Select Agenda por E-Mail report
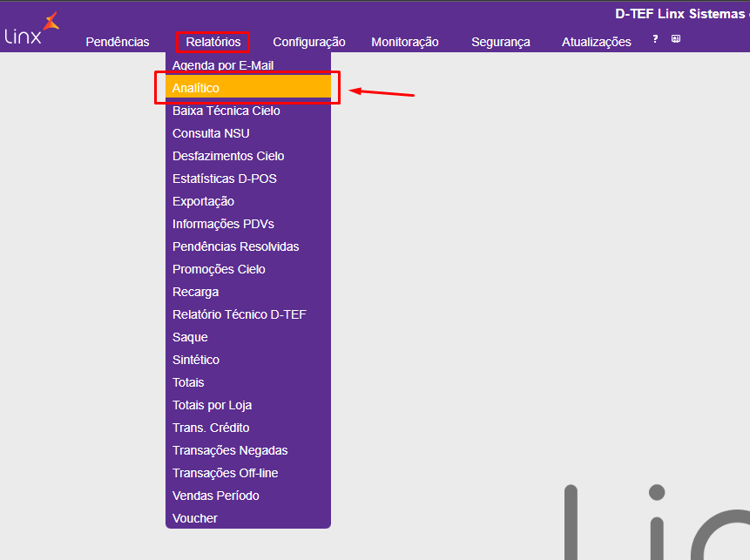 point(247,65)
